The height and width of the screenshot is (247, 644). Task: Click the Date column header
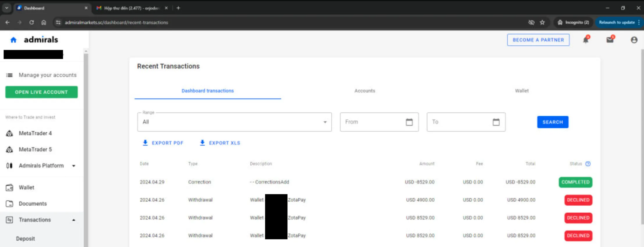click(x=144, y=164)
